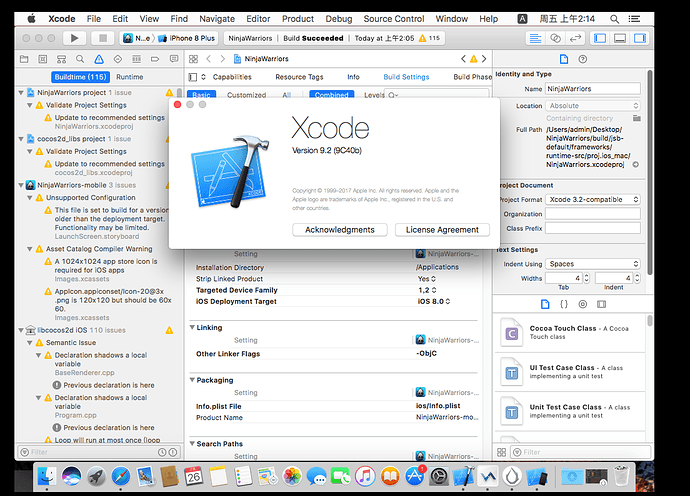Select the Customized settings filter
690x496 pixels.
click(246, 95)
